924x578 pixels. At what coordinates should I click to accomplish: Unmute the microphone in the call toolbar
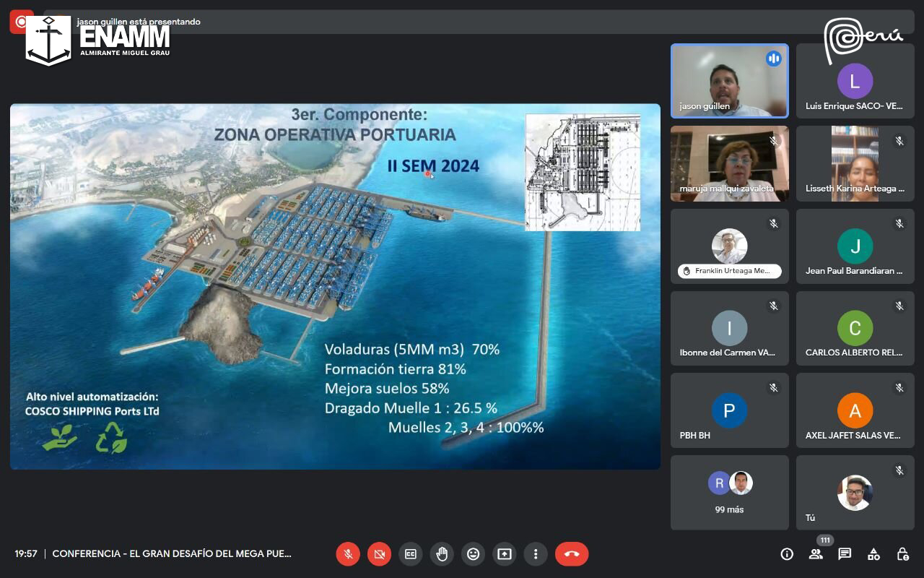pyautogui.click(x=348, y=554)
